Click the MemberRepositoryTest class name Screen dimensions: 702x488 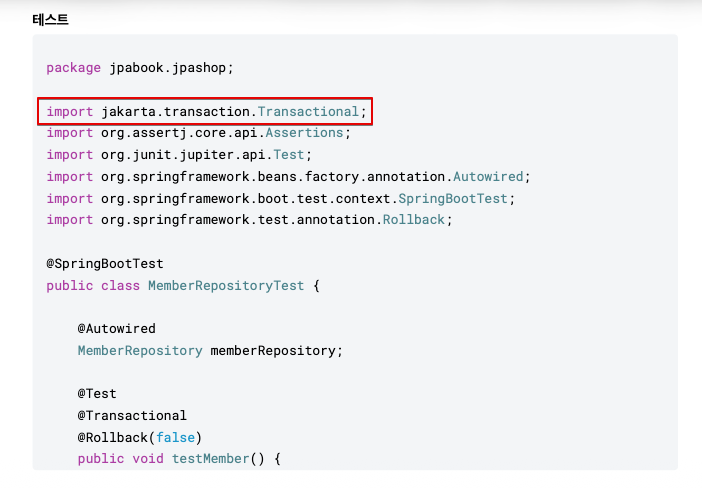(x=227, y=286)
